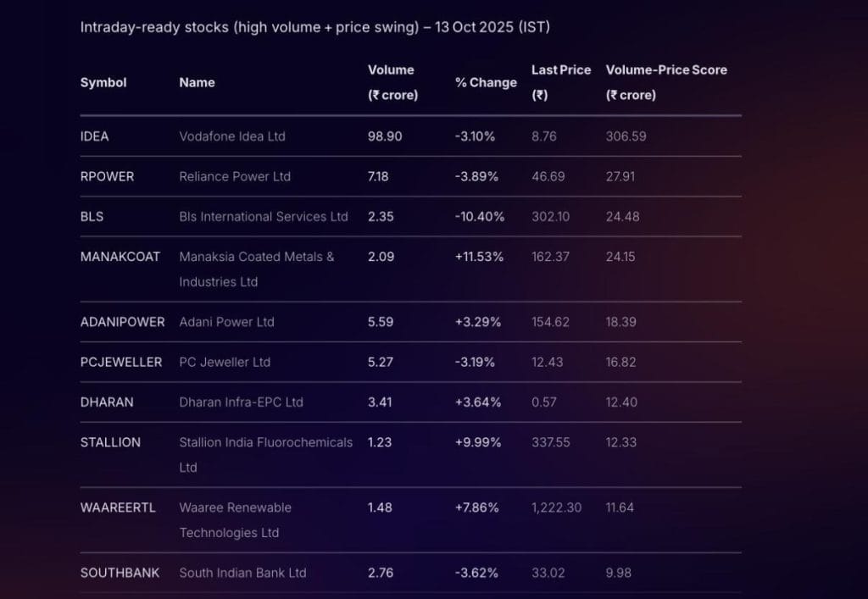
Task: Select the DHARAN symbol
Action: pos(107,402)
